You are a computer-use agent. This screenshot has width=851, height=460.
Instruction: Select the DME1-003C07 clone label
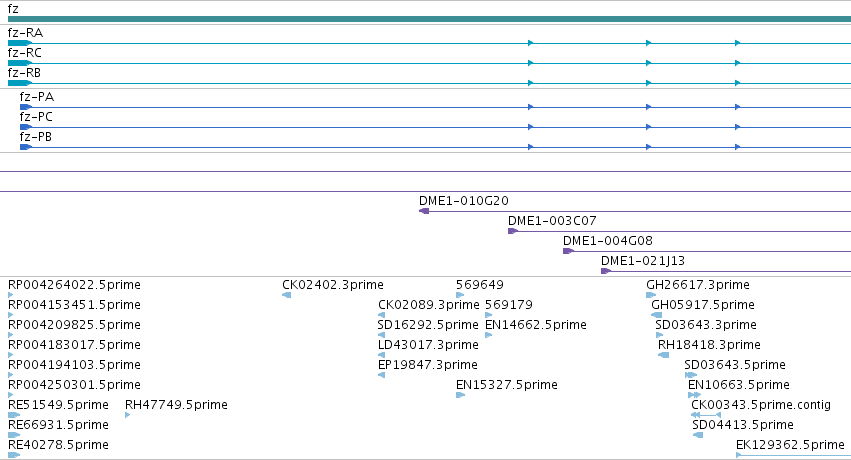point(552,221)
